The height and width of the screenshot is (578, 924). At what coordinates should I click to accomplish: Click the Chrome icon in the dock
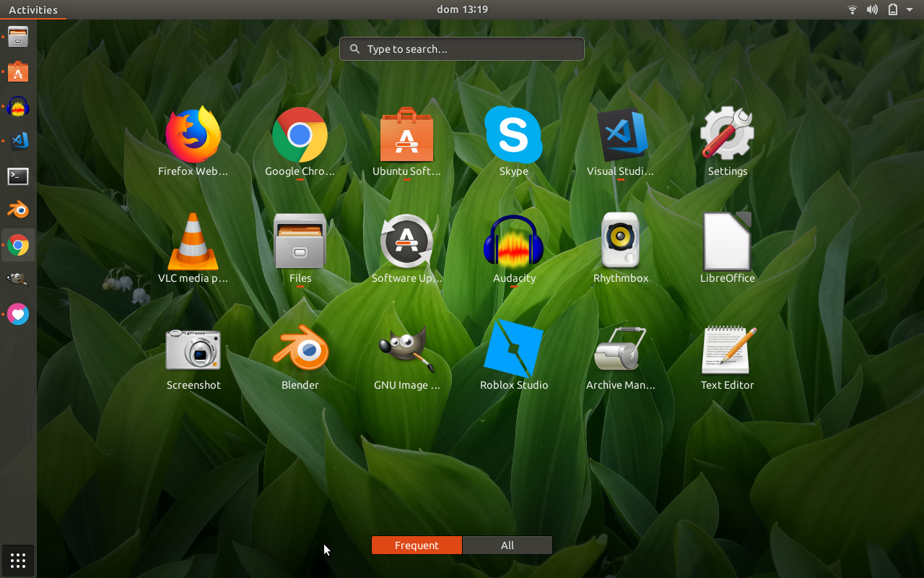click(x=18, y=246)
